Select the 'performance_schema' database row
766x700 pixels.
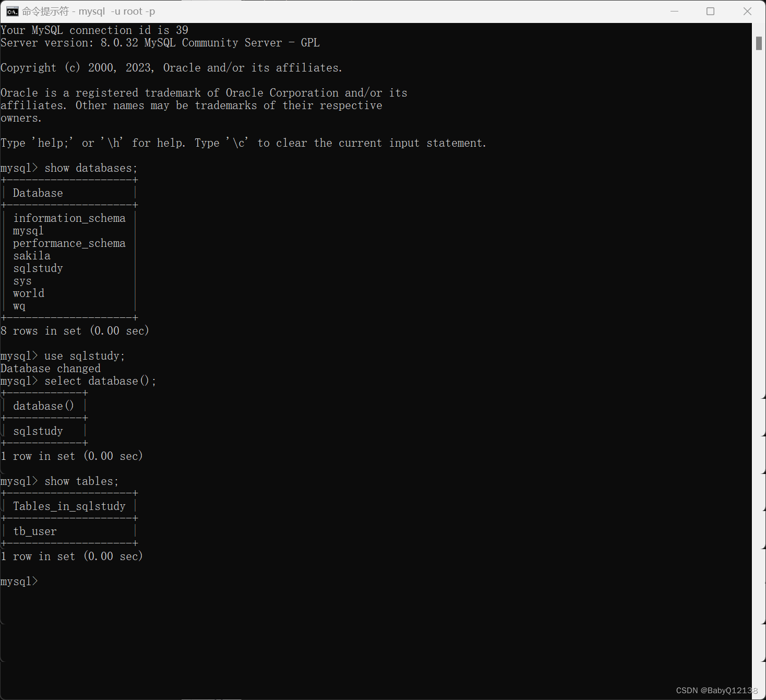[69, 243]
